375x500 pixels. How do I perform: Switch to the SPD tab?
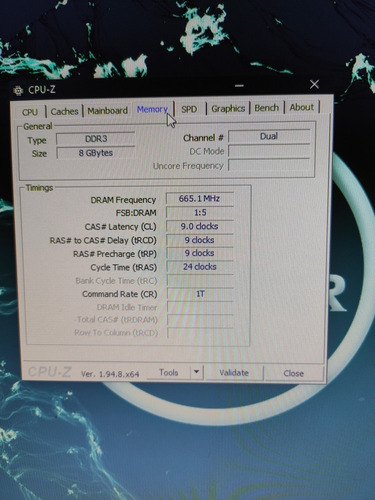[x=189, y=109]
